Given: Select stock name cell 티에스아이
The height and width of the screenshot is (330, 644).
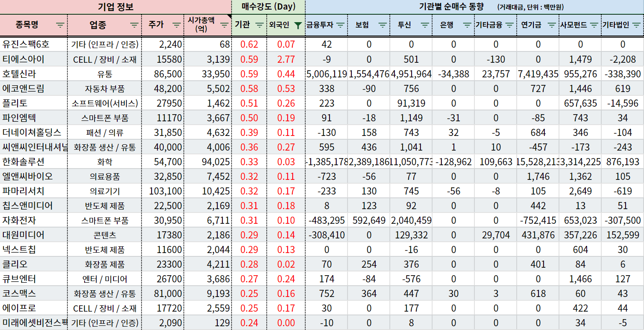Looking at the screenshot, I should (x=33, y=59).
